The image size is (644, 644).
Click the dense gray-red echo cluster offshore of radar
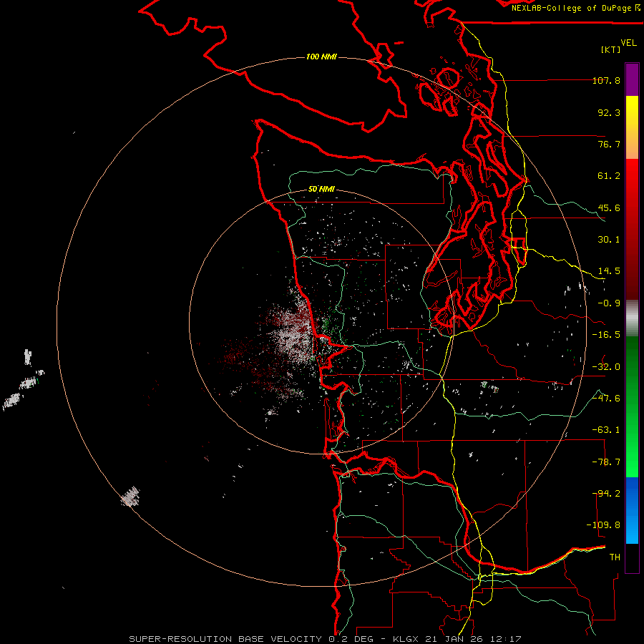point(293,333)
